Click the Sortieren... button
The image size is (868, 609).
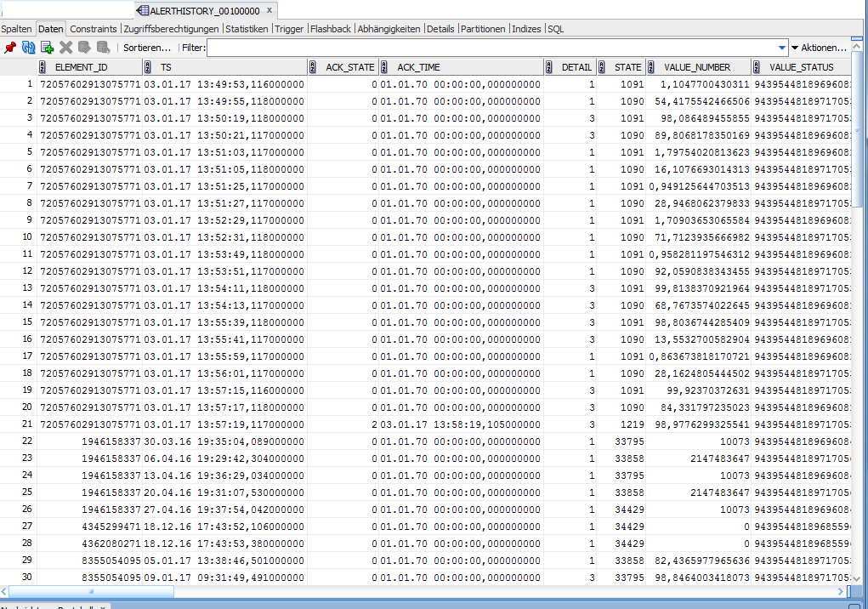click(146, 48)
